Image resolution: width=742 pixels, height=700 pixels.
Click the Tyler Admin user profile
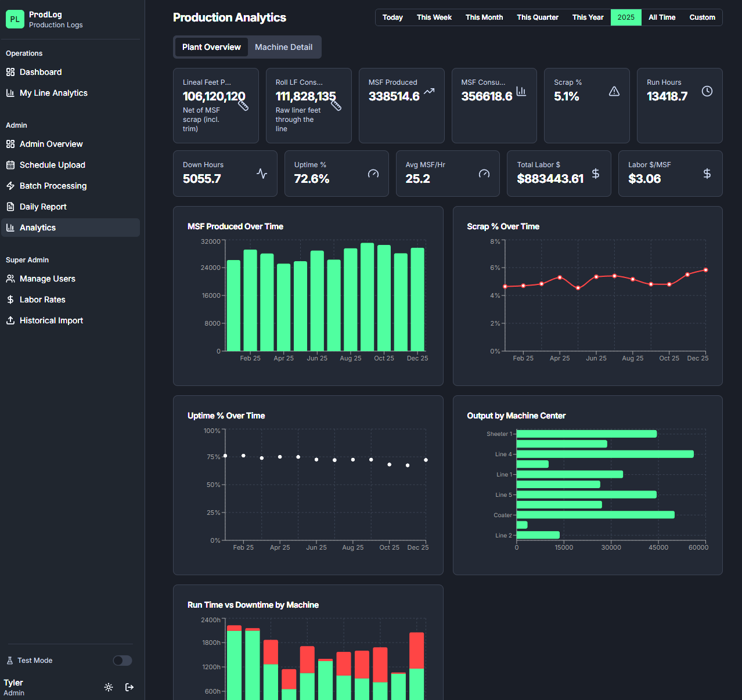pos(14,687)
